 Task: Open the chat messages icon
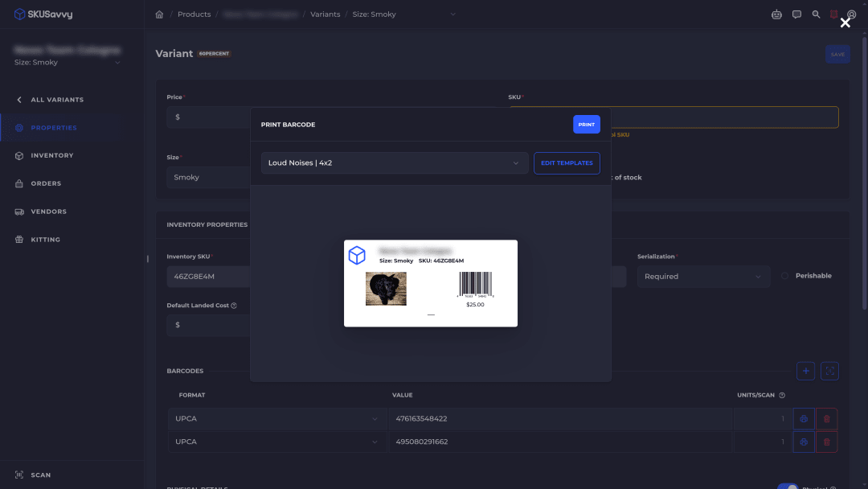(796, 14)
